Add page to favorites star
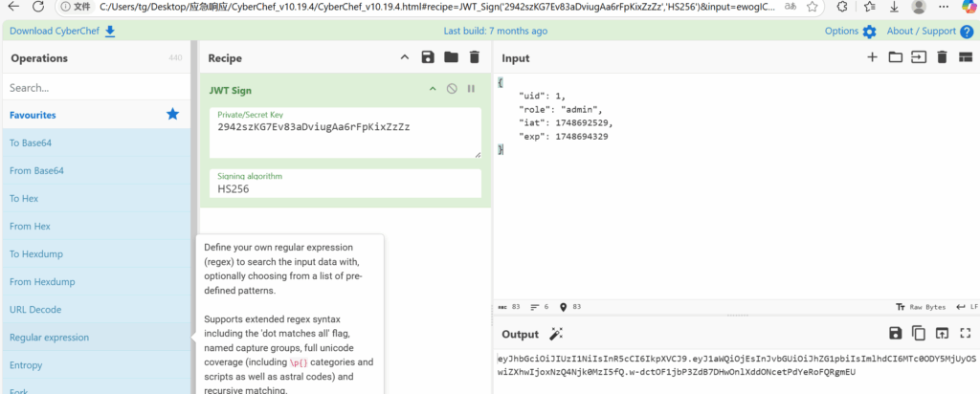The height and width of the screenshot is (394, 980). coord(812,7)
